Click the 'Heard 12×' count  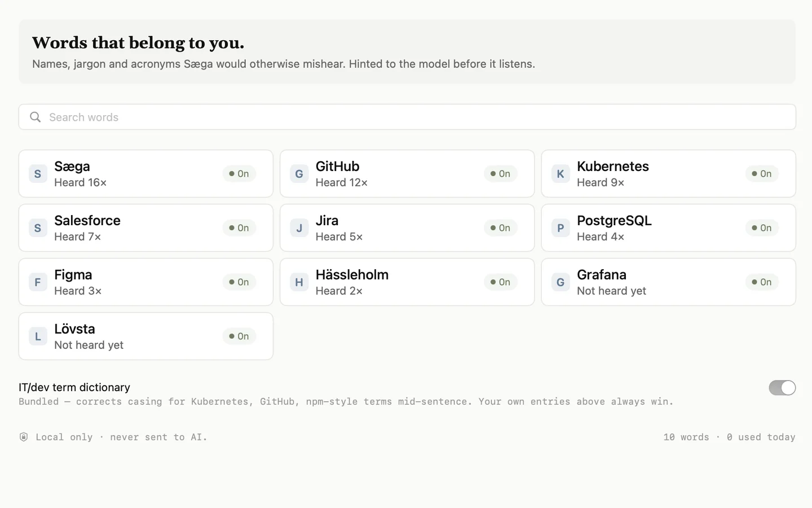click(x=342, y=183)
